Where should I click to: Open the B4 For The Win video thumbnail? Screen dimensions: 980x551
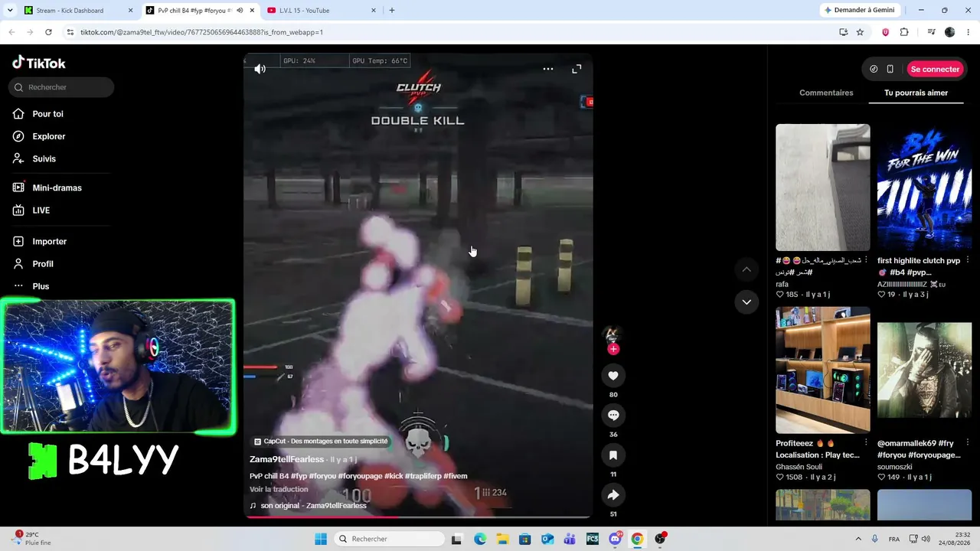924,187
